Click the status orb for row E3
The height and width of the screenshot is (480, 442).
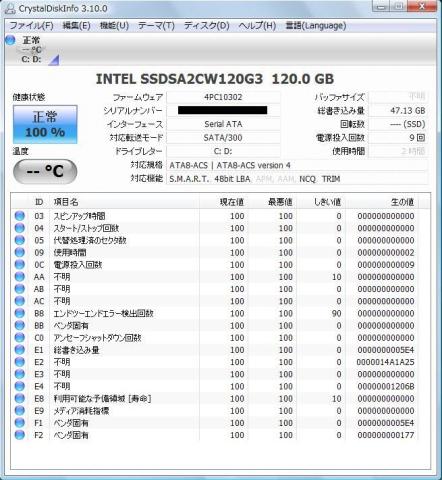pyautogui.click(x=20, y=374)
